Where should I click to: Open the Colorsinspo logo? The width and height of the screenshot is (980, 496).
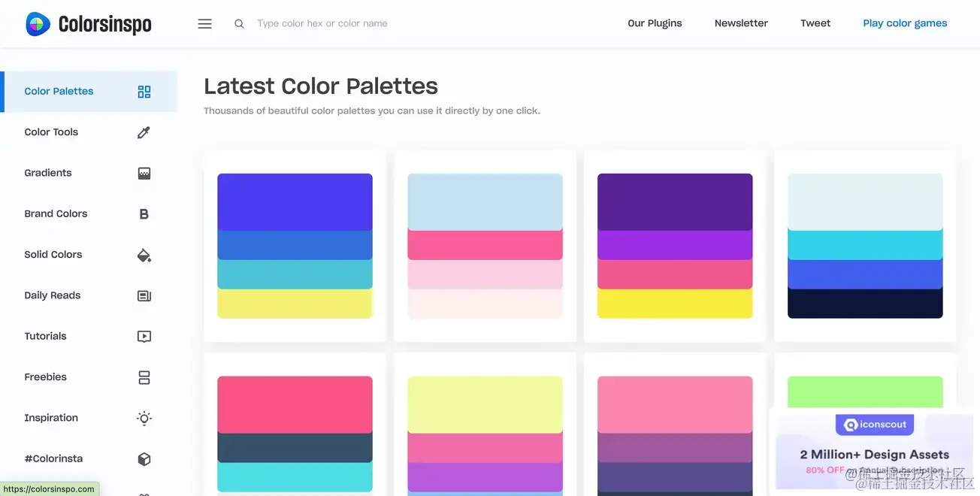point(88,23)
